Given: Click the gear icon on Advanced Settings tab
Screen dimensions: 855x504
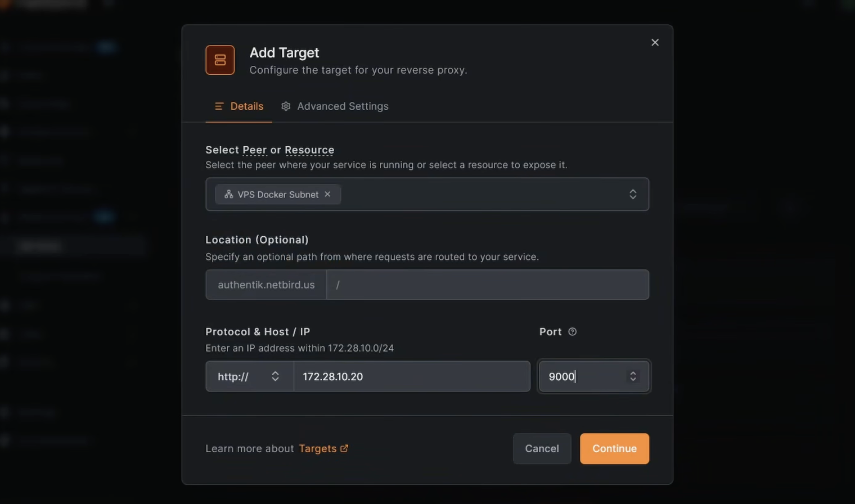Looking at the screenshot, I should pyautogui.click(x=285, y=106).
